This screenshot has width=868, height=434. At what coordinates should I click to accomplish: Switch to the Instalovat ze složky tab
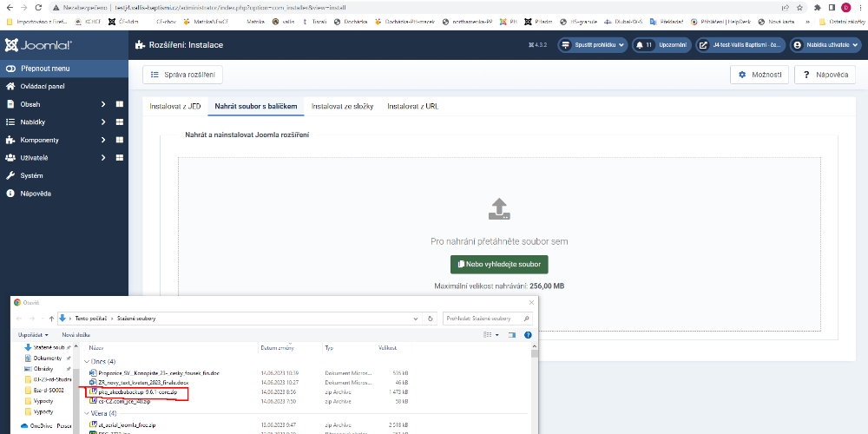(342, 107)
